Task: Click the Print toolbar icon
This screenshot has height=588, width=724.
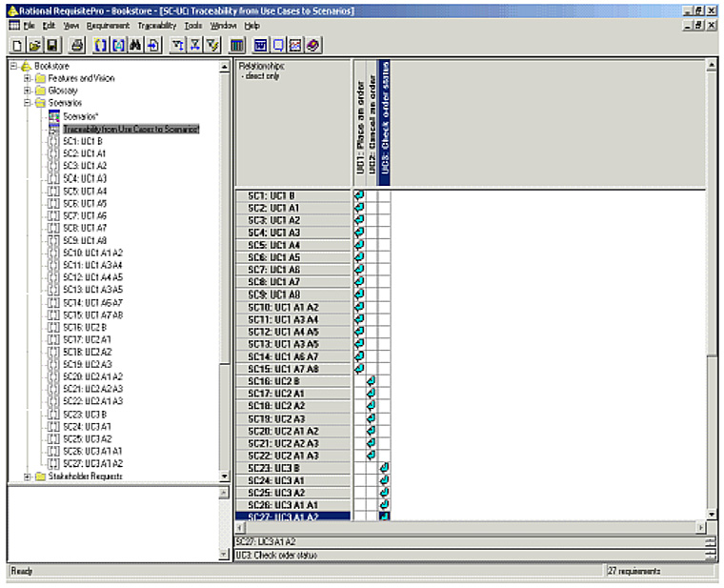Action: click(x=77, y=45)
